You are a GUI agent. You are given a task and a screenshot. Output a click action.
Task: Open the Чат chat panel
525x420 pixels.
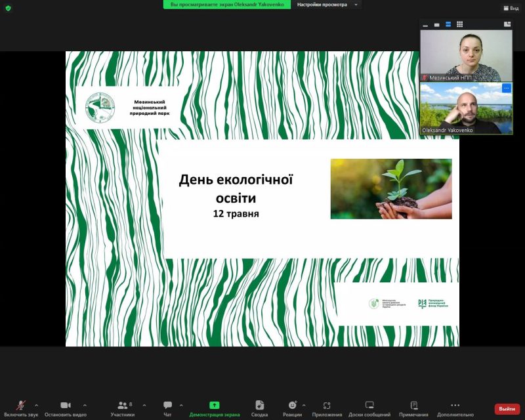pos(167,408)
